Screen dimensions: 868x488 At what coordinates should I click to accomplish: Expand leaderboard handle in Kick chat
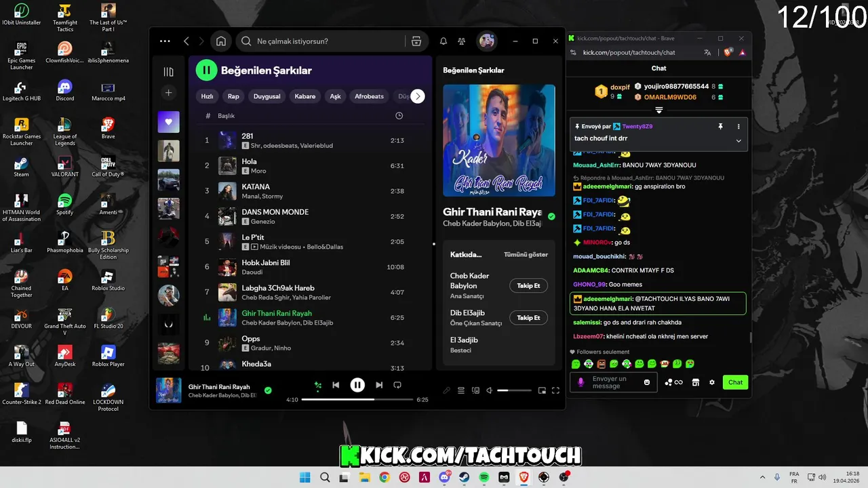(x=658, y=110)
